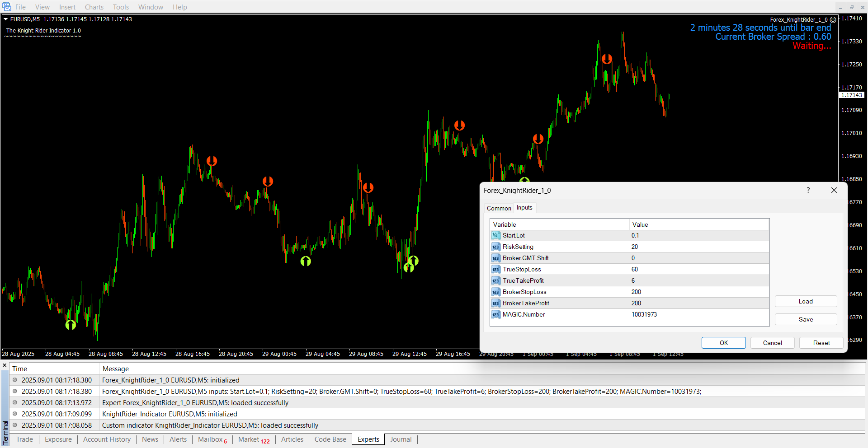Click the MetaTrader application icon in menu bar
Viewport: 868px width, 448px height.
click(7, 7)
